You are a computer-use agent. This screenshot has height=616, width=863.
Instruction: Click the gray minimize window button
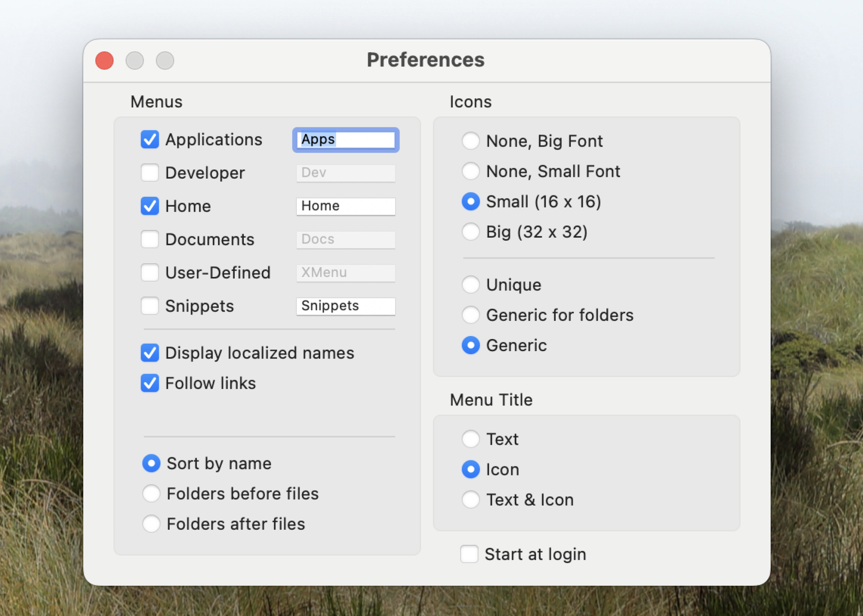[135, 60]
